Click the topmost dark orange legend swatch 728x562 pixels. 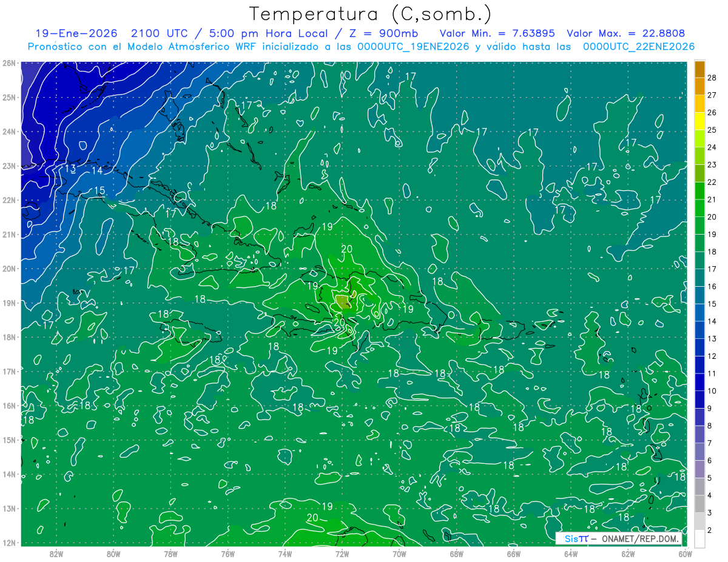(699, 70)
